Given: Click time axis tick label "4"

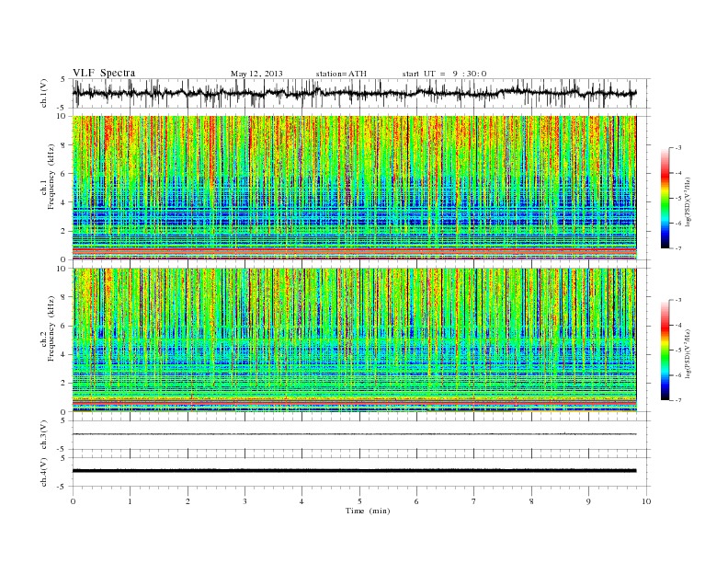Looking at the screenshot, I should point(302,501).
